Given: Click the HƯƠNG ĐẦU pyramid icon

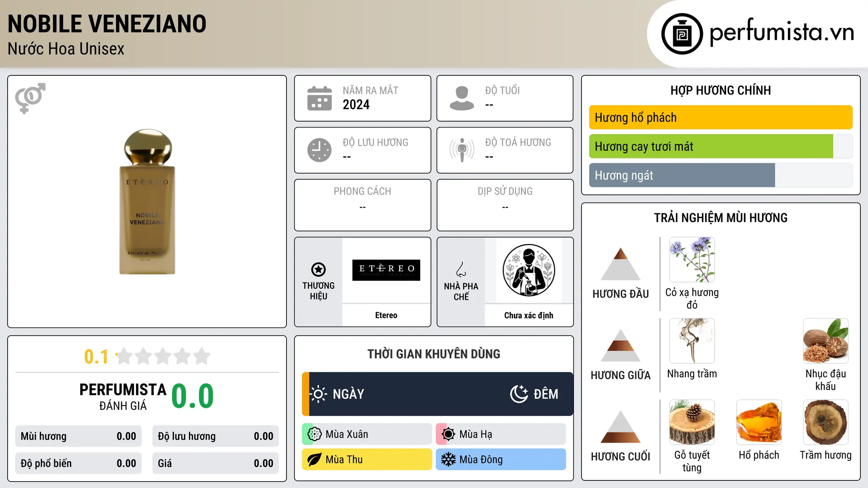Looking at the screenshot, I should coord(620,264).
